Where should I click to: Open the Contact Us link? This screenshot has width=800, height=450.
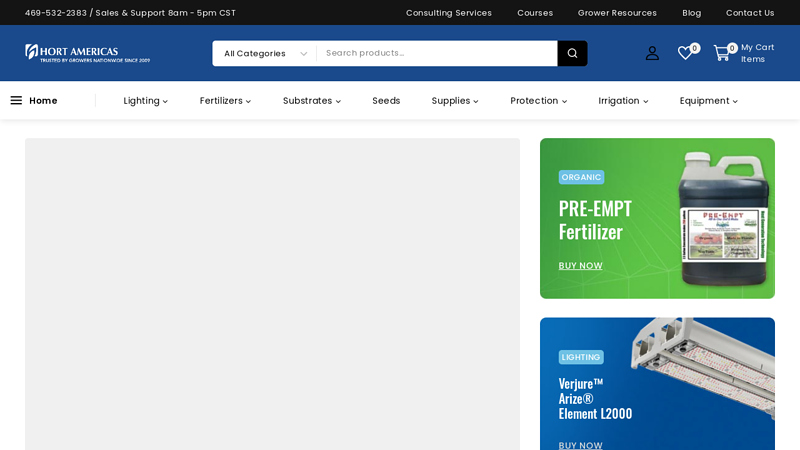click(x=750, y=13)
